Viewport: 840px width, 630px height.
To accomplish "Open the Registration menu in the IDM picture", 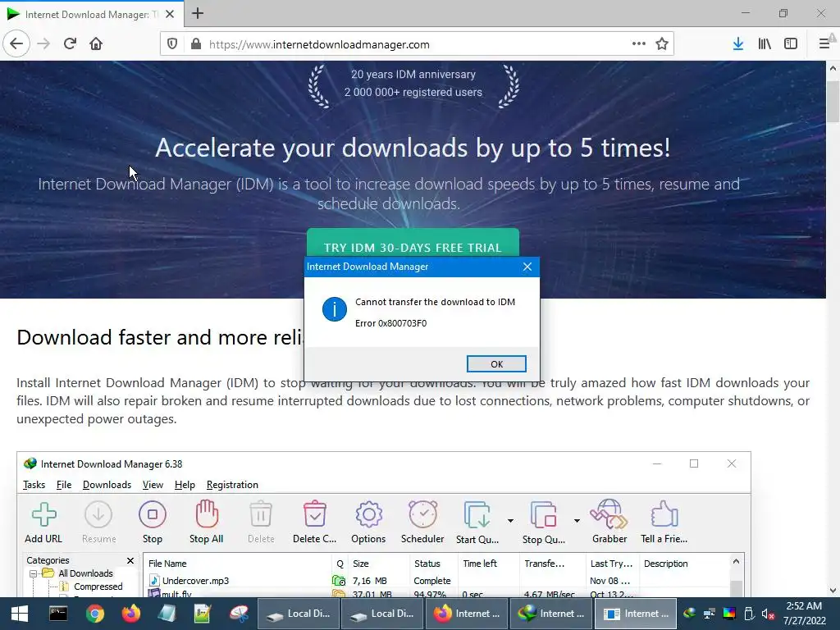I will click(232, 484).
